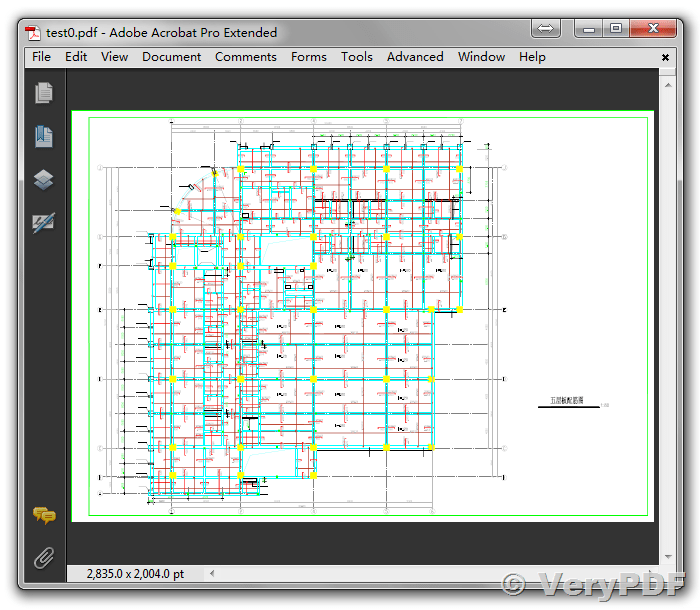The width and height of the screenshot is (700, 610).
Task: Minimize the Acrobat window
Action: 589,29
